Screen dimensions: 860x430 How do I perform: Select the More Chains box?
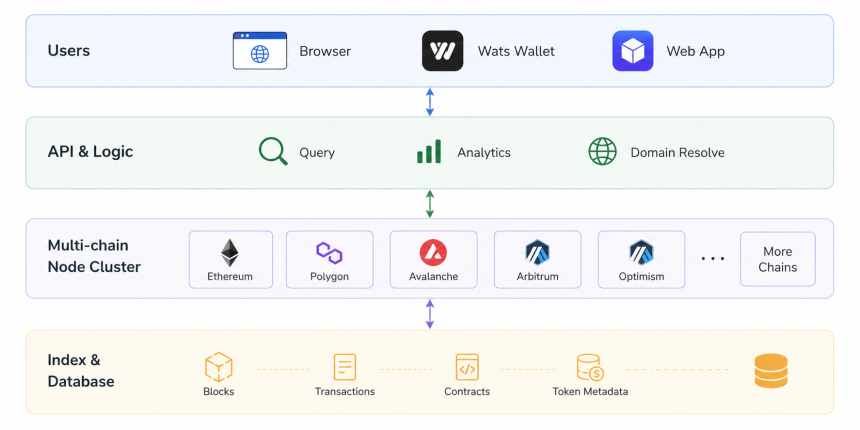coord(778,259)
